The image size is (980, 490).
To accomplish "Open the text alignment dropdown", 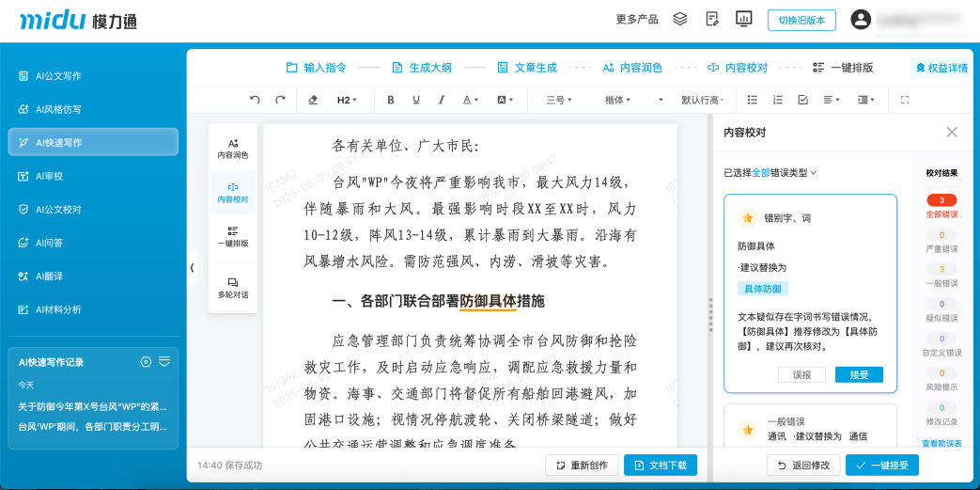I will point(832,100).
